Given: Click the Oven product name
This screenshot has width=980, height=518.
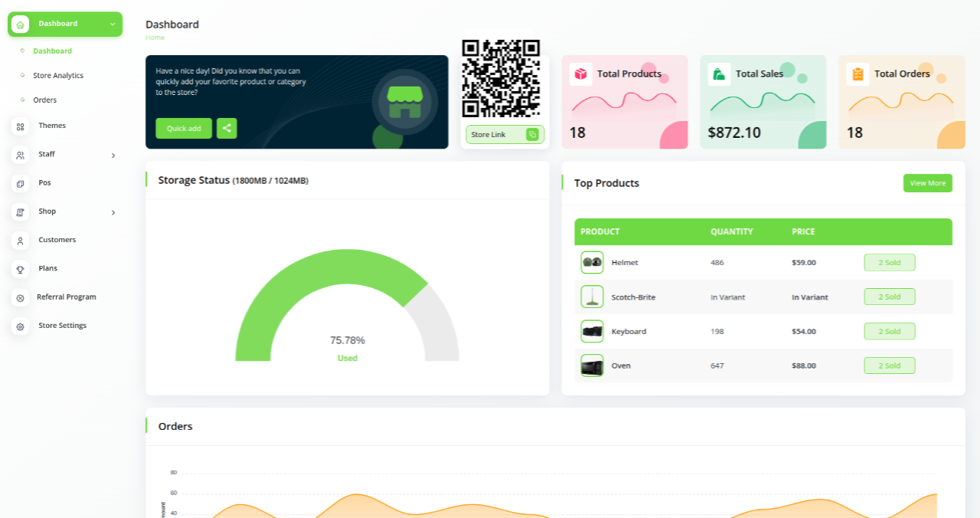Looking at the screenshot, I should point(621,366).
